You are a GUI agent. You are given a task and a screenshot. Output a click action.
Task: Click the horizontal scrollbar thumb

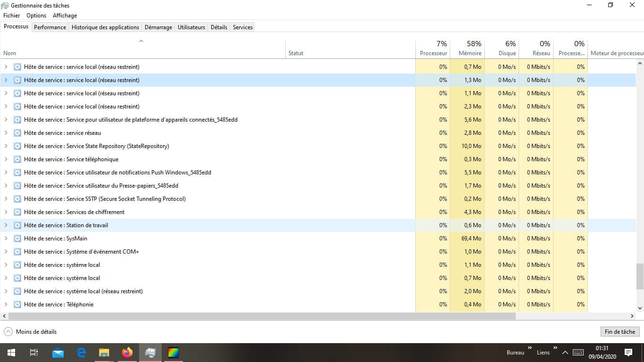tap(262, 316)
